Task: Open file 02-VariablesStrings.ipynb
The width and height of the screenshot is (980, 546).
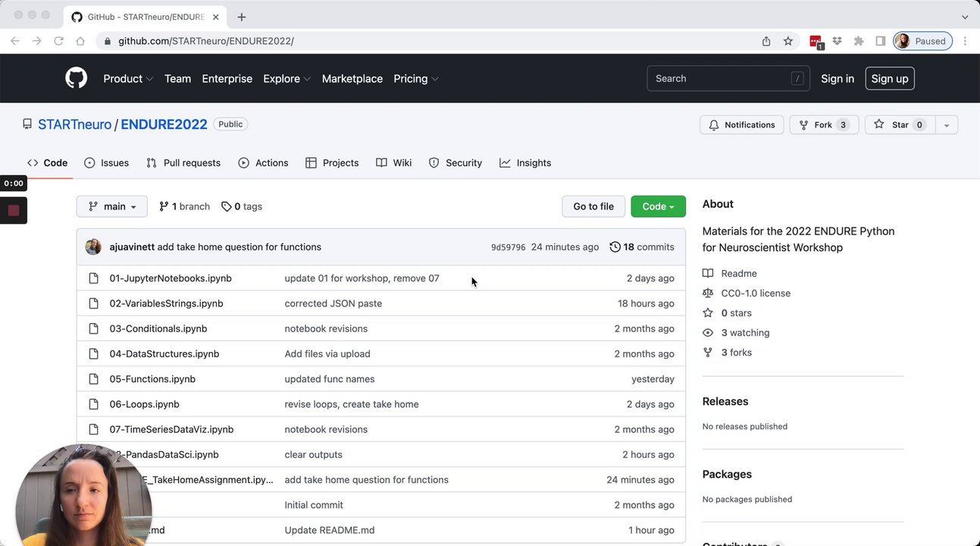Action: [166, 303]
